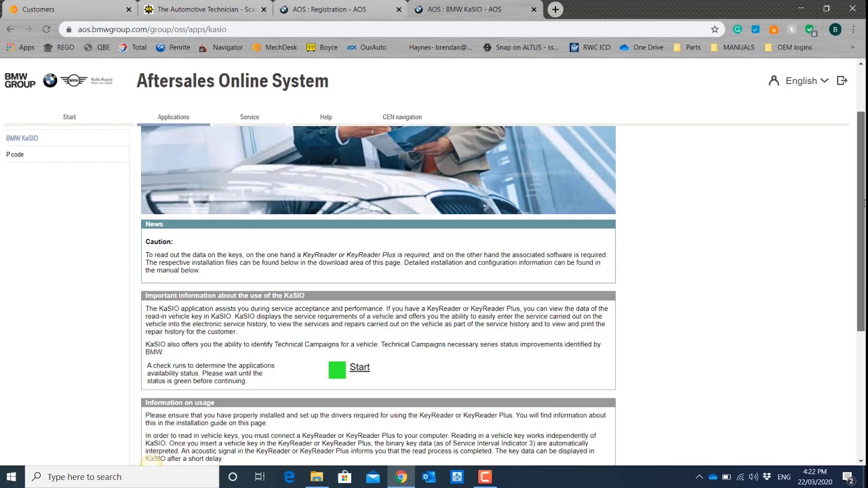Viewport: 868px width, 488px height.
Task: Open the notification center icon
Action: pos(848,476)
